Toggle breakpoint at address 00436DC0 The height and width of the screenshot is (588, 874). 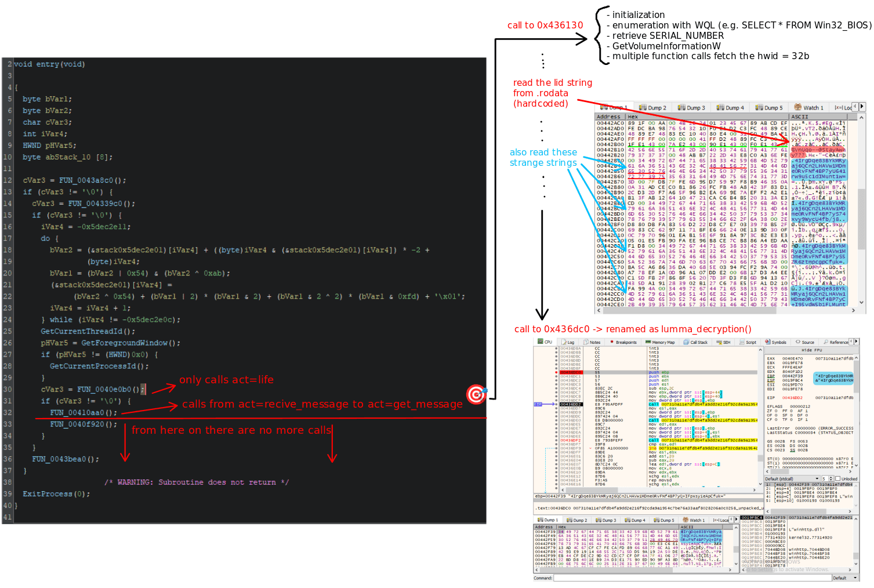pyautogui.click(x=556, y=372)
